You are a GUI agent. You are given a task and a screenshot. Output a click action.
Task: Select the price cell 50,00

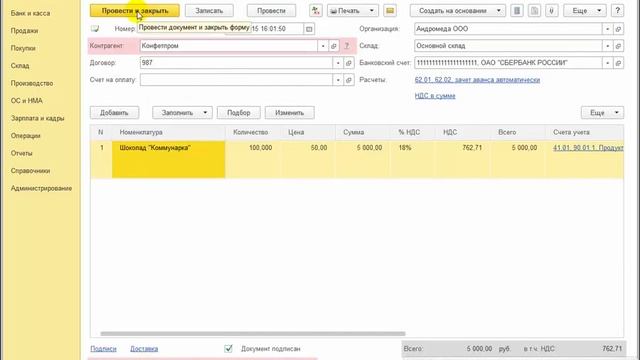308,159
